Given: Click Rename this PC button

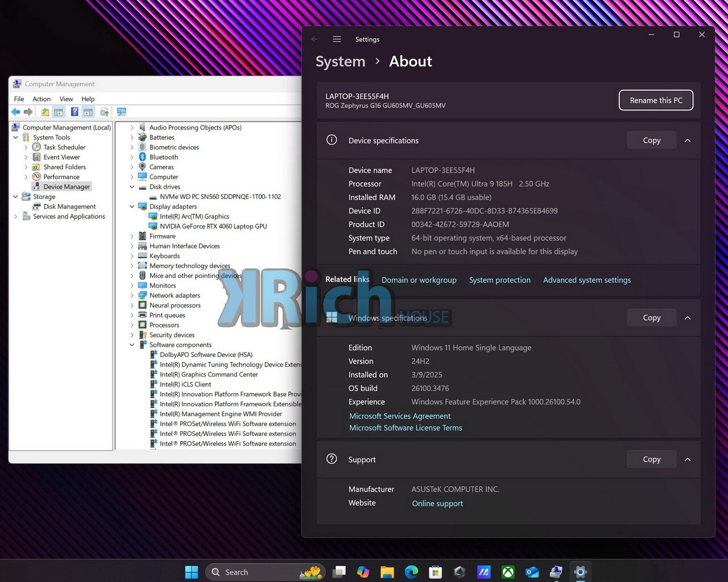Looking at the screenshot, I should click(656, 100).
